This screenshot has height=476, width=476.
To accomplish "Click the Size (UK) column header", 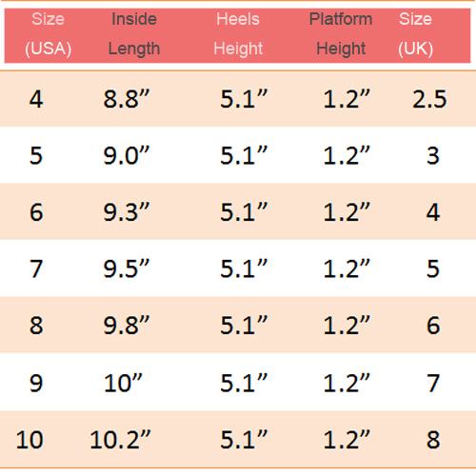I will pyautogui.click(x=415, y=34).
